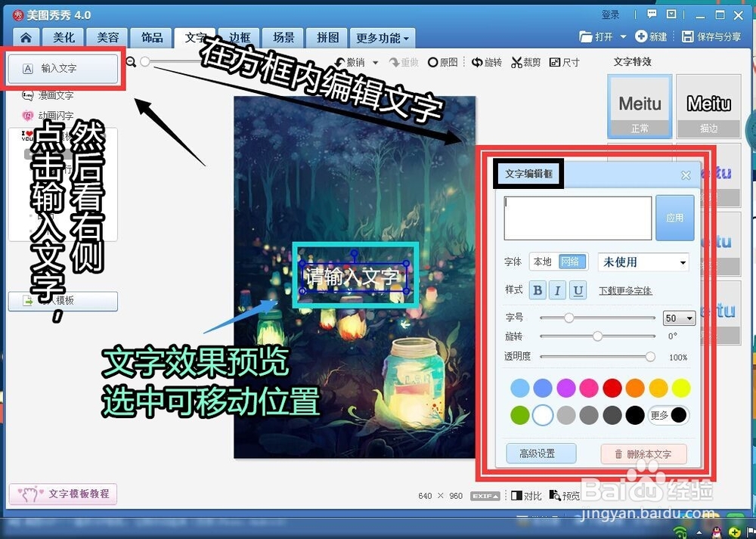Open the title bar menu box icon
Viewport: 756px width, 539px height.
671,14
